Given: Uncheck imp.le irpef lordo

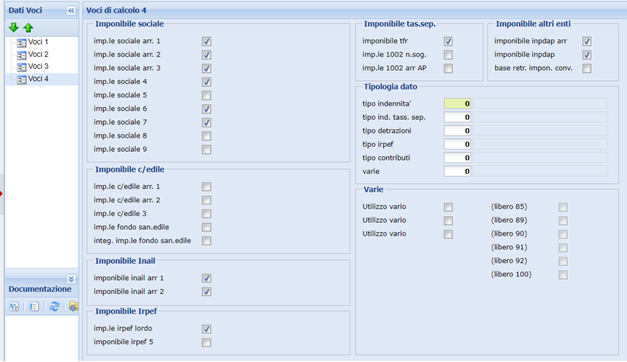Looking at the screenshot, I should (206, 329).
